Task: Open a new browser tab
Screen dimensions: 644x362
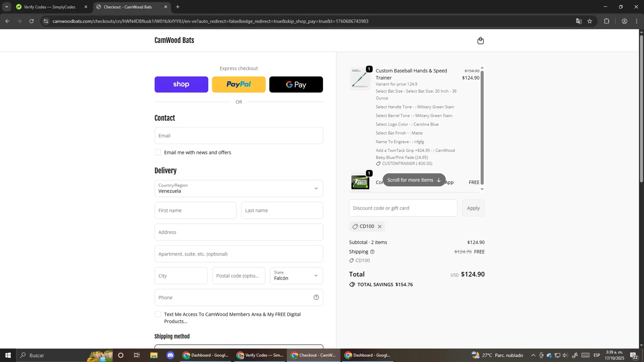Action: point(178,7)
